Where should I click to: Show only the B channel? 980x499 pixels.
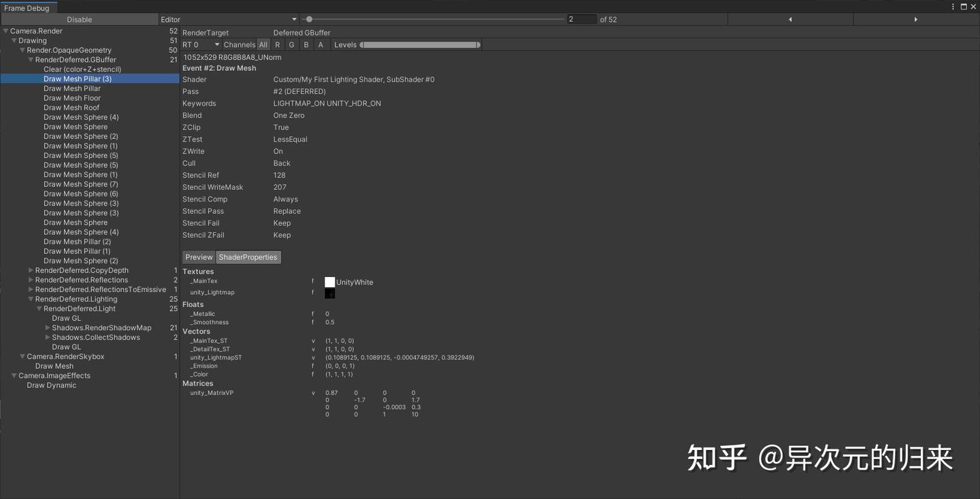(x=306, y=44)
